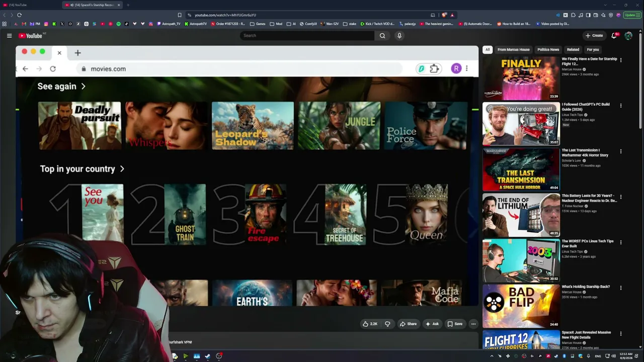Open the 'ComfyUI' bookmark
The image size is (644, 362).
308,24
